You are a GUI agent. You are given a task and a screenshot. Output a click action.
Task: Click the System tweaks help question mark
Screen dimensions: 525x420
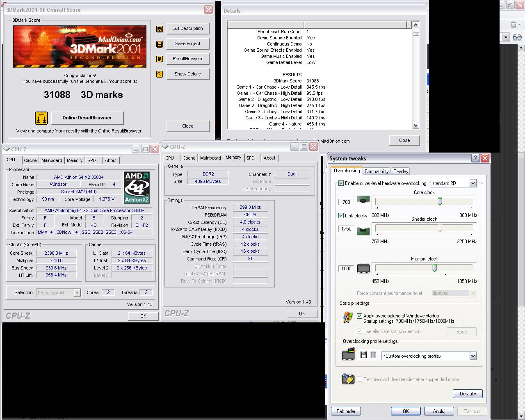click(x=475, y=158)
